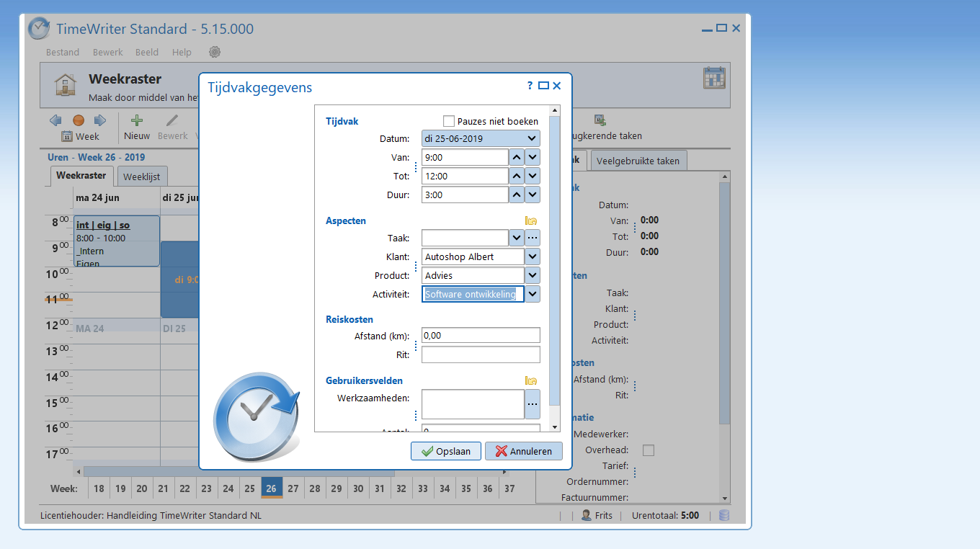
Task: Open the Werkzaamheden ellipsis editor button
Action: tap(533, 404)
